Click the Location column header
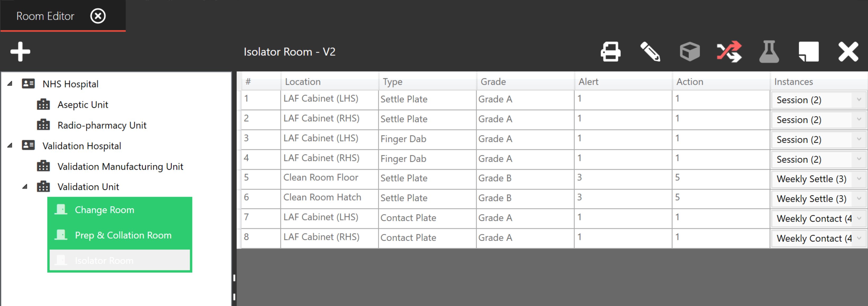The image size is (868, 306). click(x=303, y=82)
